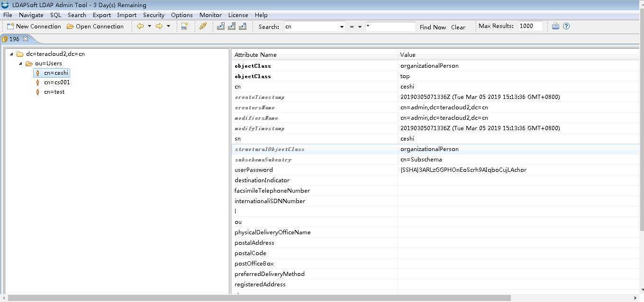Viewport: 644px width, 302px height.
Task: Click the first of three export icons after the pencil icon
Action: [221, 27]
